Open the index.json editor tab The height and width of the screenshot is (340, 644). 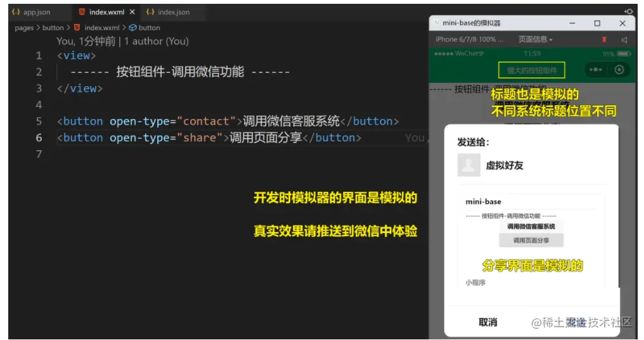pyautogui.click(x=173, y=12)
